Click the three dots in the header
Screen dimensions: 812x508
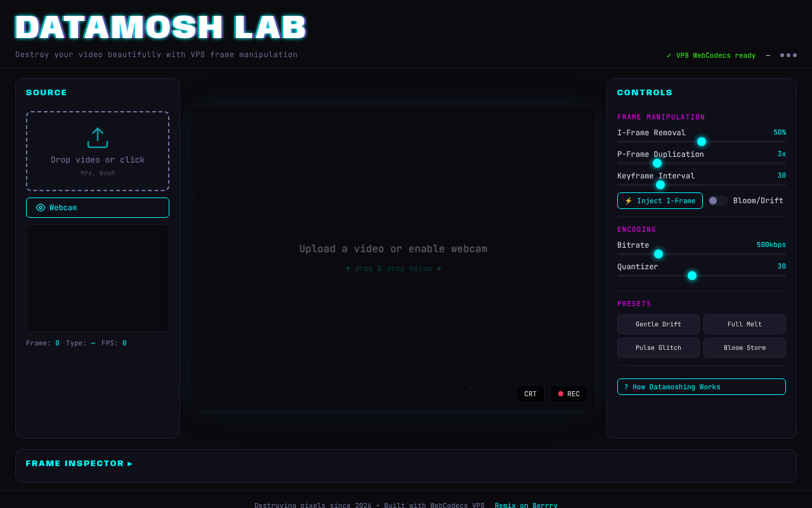[x=788, y=55]
